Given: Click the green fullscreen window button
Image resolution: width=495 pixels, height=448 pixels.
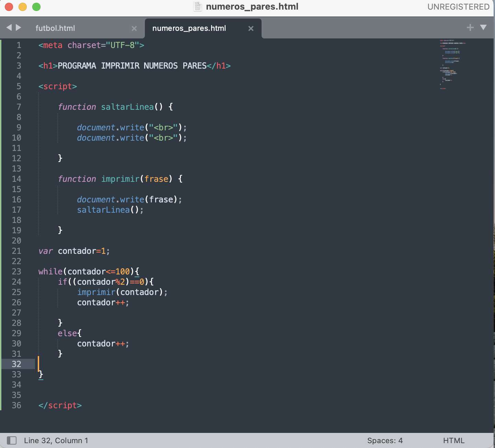Looking at the screenshot, I should (x=36, y=7).
